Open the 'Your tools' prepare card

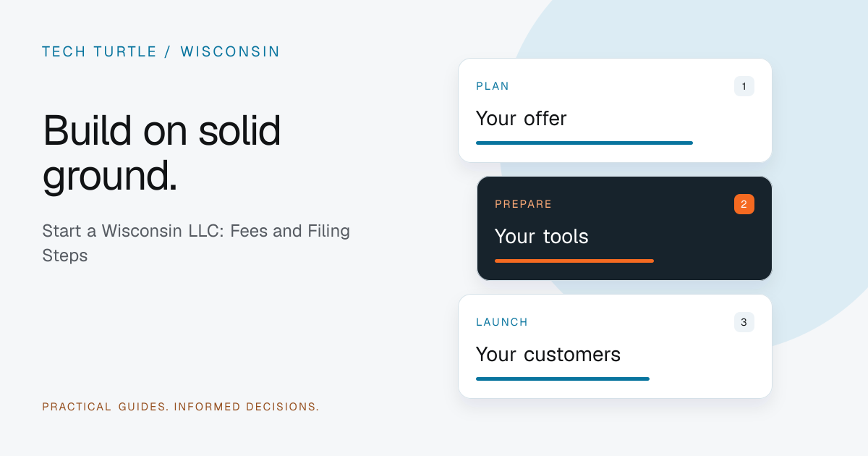624,228
